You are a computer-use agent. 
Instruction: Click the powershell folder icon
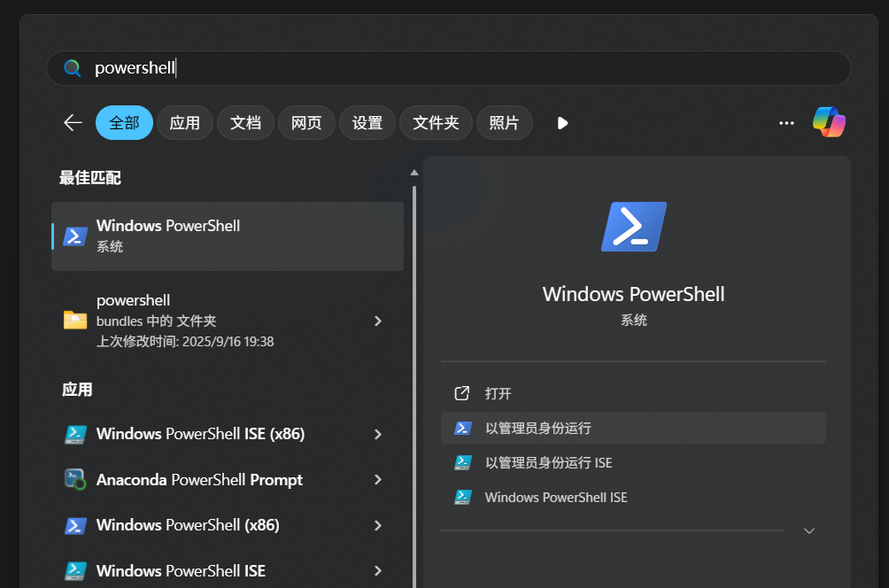[x=75, y=321]
